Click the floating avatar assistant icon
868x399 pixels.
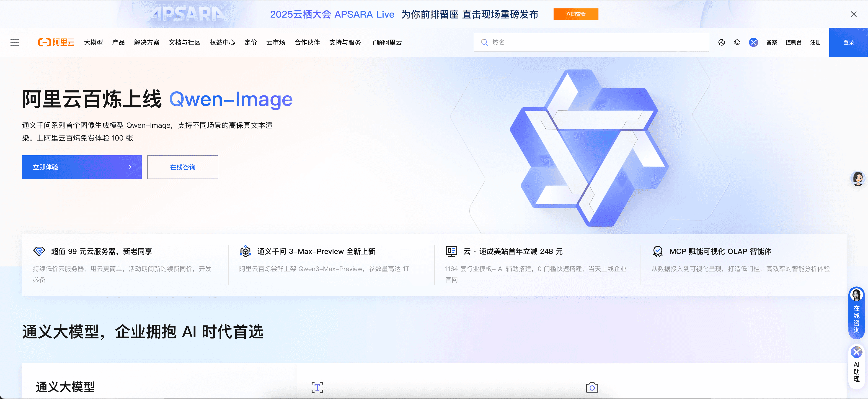coord(858,178)
